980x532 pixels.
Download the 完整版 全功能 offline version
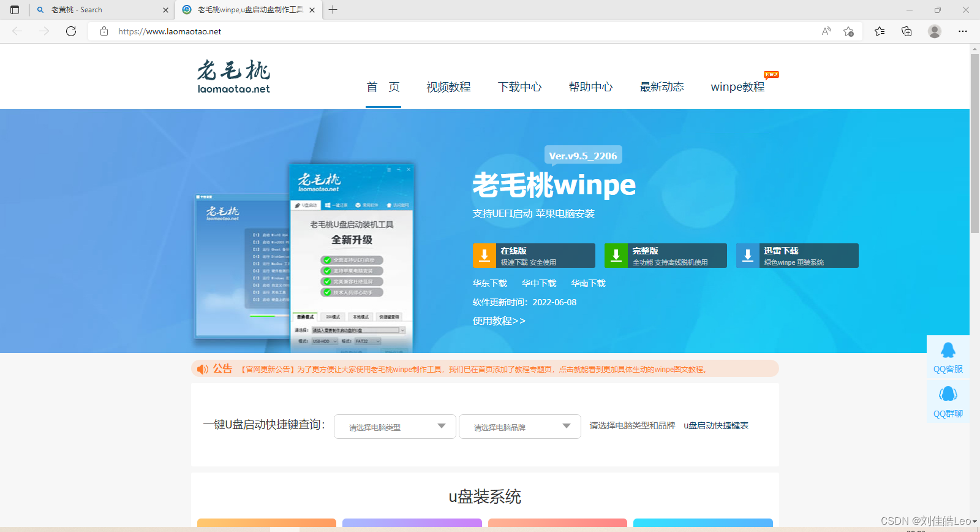[x=666, y=256]
